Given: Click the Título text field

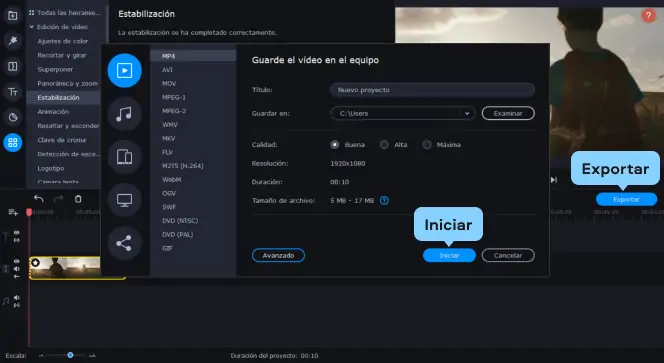Looking at the screenshot, I should pos(432,90).
